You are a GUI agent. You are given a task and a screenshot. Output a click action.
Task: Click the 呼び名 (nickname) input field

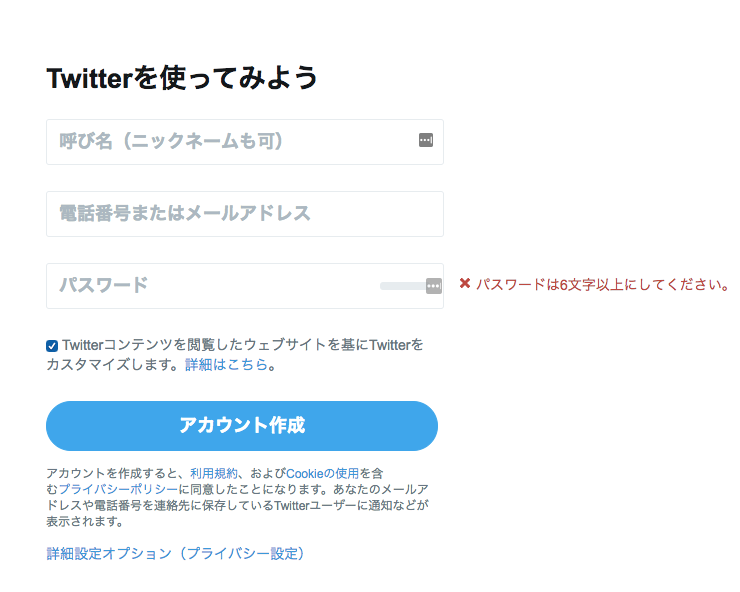230,141
